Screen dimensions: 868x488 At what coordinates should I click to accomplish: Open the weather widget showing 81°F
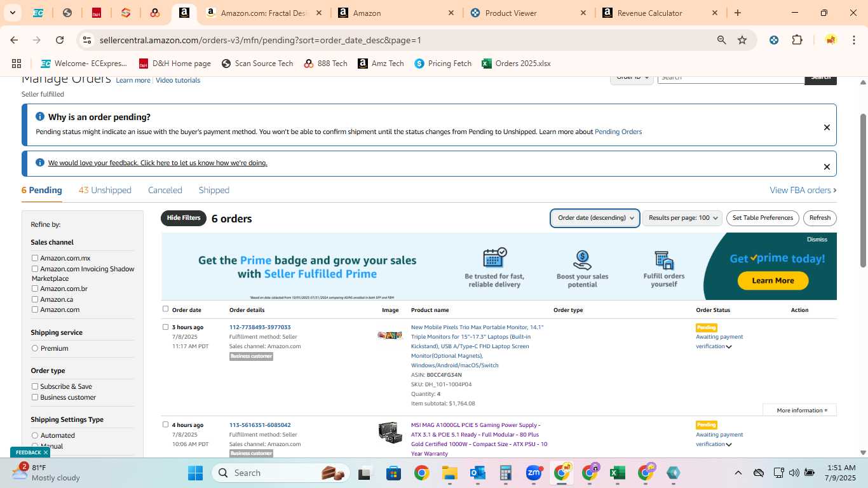click(46, 472)
